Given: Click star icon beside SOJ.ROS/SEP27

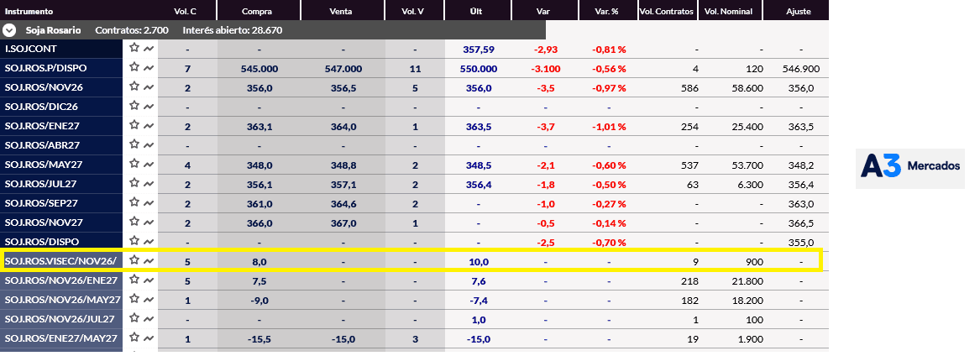Looking at the screenshot, I should click(134, 202).
